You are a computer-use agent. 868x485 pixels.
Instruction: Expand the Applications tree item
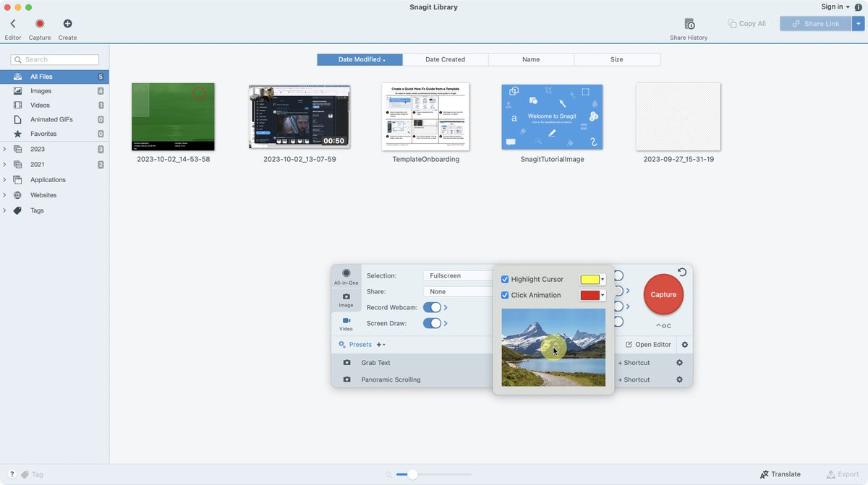click(4, 179)
